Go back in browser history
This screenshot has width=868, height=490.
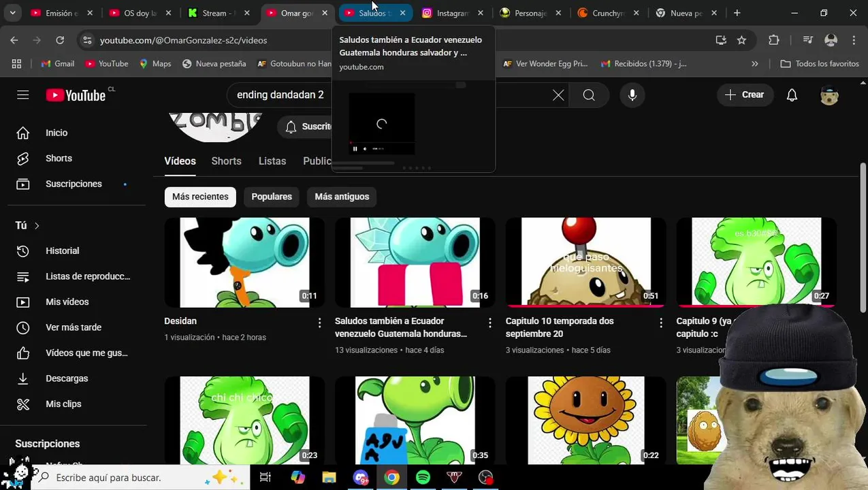click(14, 40)
